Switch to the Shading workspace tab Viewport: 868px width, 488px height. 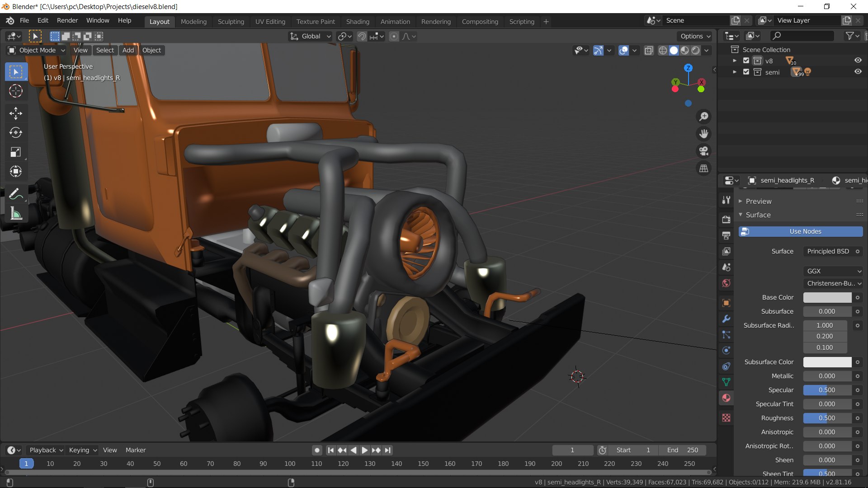pos(357,21)
